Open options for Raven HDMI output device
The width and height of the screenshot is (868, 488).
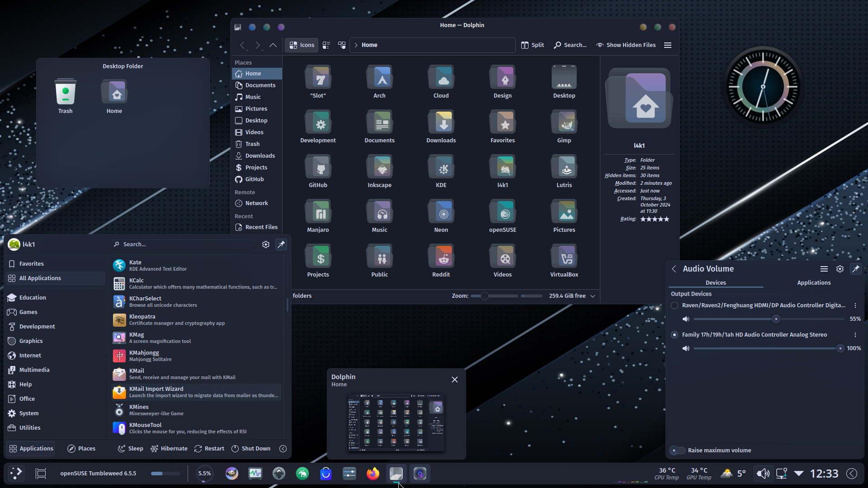point(855,305)
